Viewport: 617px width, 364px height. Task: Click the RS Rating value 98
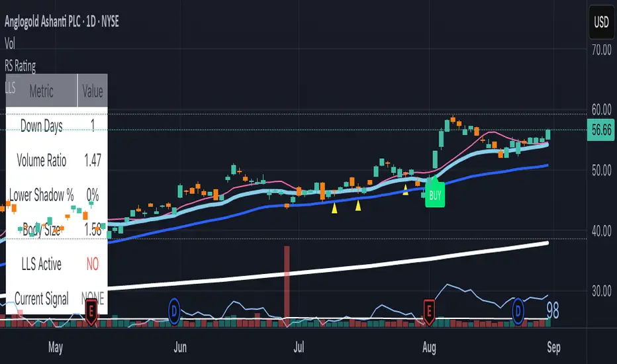[553, 311]
